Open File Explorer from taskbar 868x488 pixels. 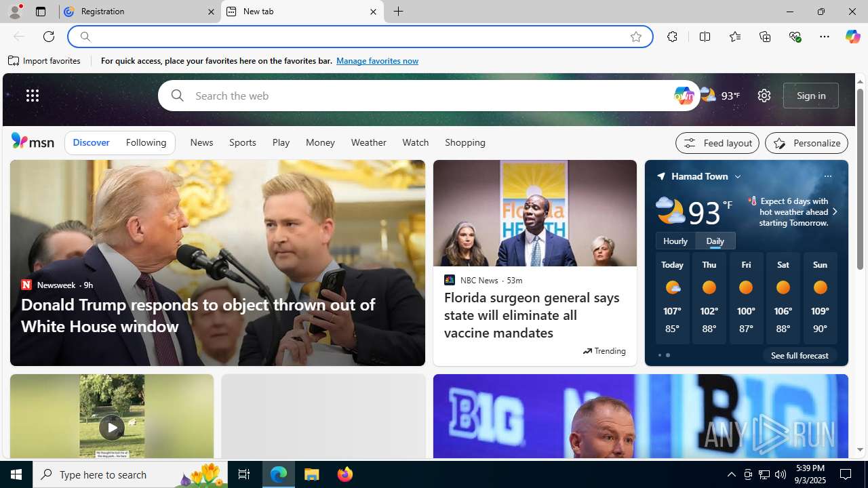click(312, 474)
